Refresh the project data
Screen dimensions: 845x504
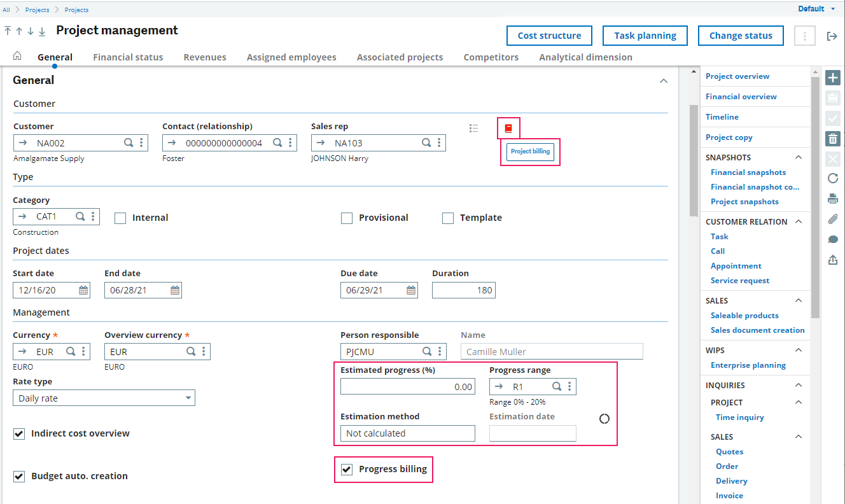833,178
